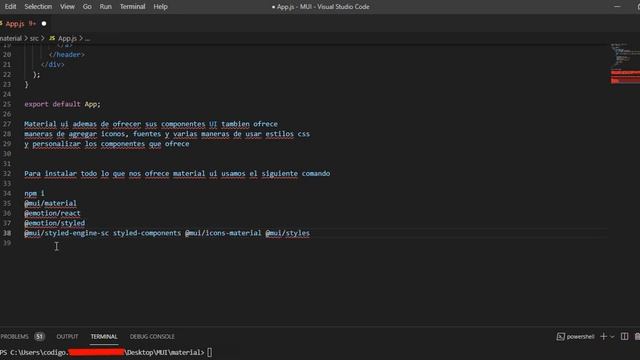Open the Terminal menu
The height and width of the screenshot is (360, 640).
[132, 7]
